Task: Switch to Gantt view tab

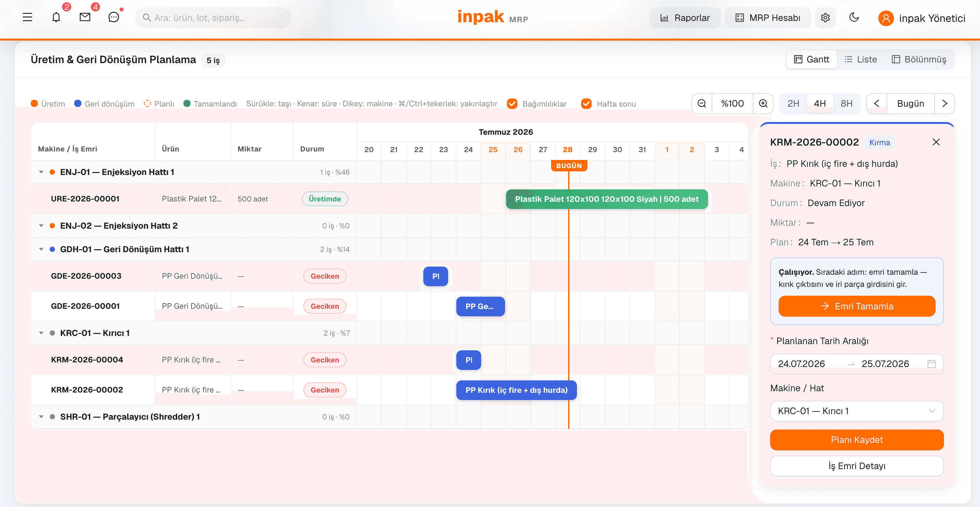Action: 811,60
